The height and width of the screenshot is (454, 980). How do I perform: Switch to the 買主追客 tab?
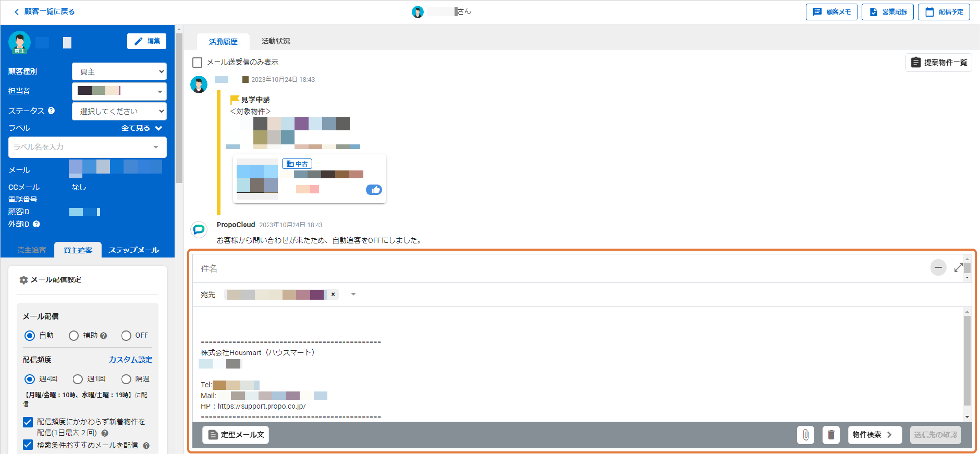point(78,250)
